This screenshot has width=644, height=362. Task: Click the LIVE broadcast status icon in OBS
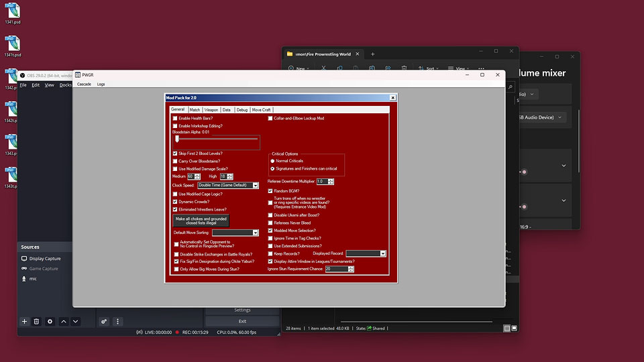140,332
